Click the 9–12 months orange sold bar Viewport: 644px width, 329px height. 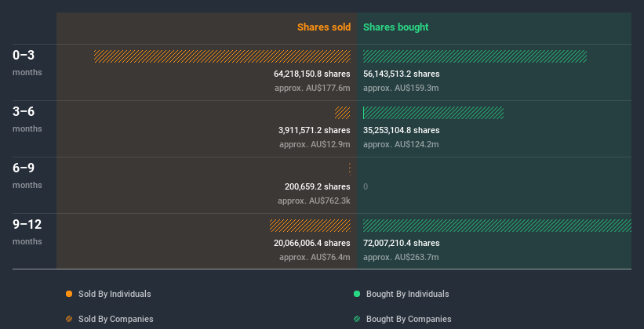(310, 226)
